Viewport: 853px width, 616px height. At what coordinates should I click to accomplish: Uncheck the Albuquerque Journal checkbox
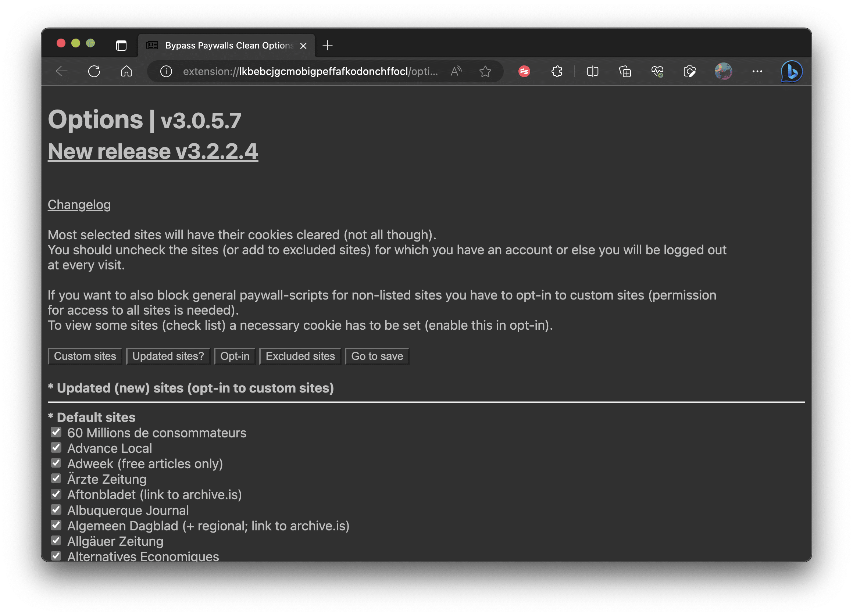pyautogui.click(x=56, y=509)
